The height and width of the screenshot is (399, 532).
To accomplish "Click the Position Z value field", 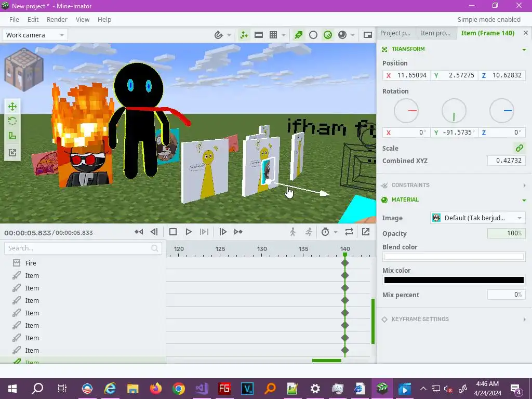I will click(502, 75).
